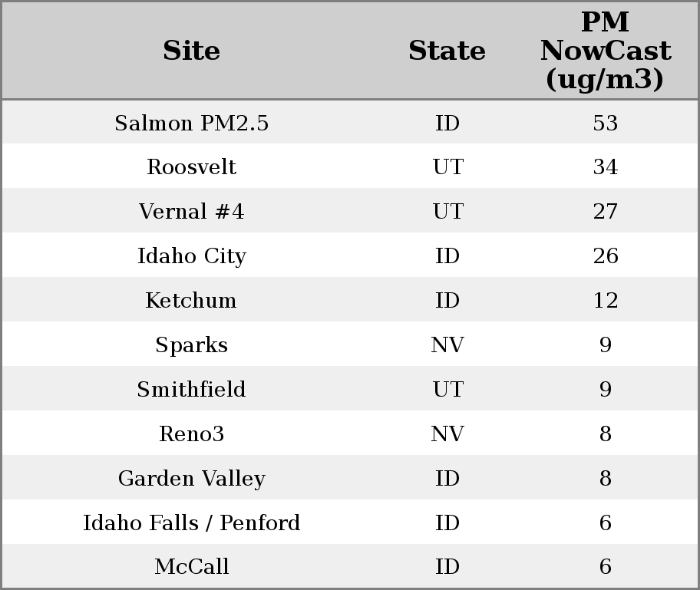Image resolution: width=700 pixels, height=590 pixels.
Task: Click the PM NowCast column header
Action: [605, 51]
